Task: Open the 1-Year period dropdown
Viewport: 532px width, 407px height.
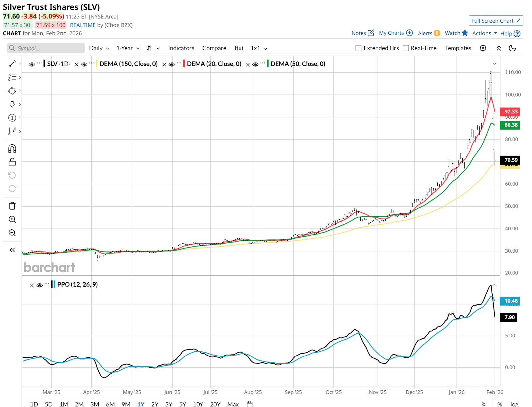Action: pyautogui.click(x=128, y=48)
